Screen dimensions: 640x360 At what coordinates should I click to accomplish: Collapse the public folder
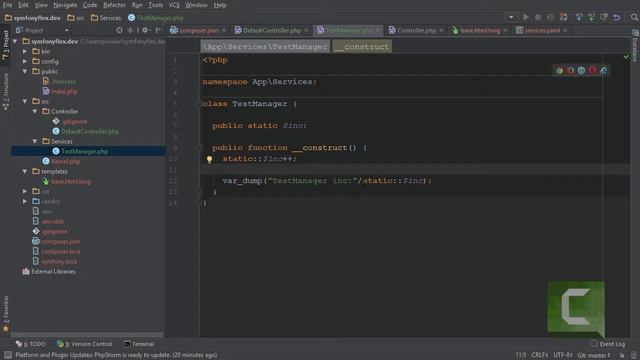pos(25,71)
